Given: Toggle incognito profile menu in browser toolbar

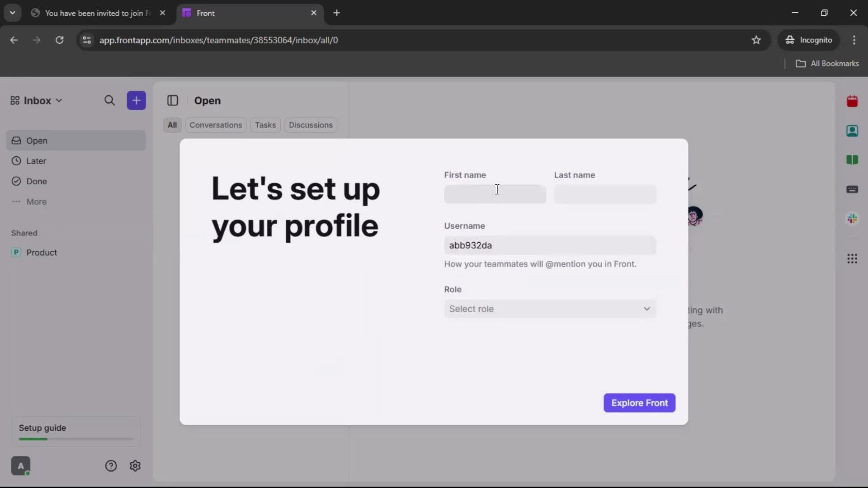Looking at the screenshot, I should click(x=809, y=40).
